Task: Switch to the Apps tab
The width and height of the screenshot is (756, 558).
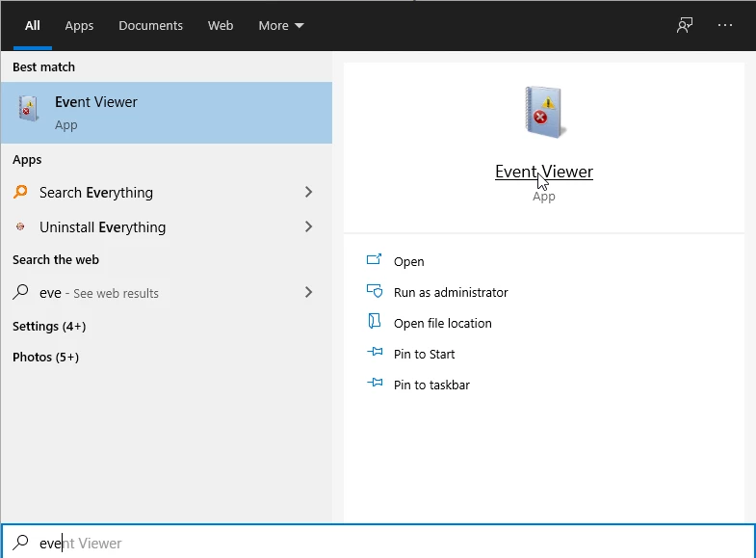Action: [x=79, y=26]
